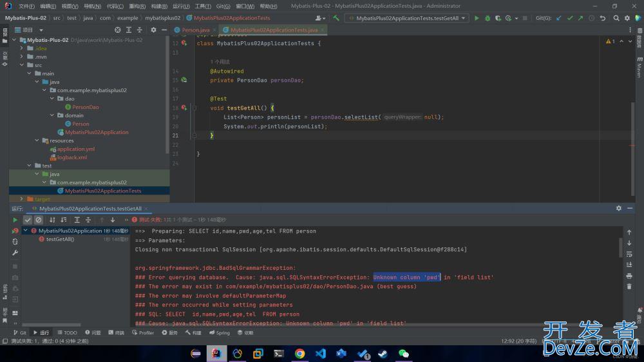Click the Git push arrow icon
Screen dimensions: 644x362
[580, 18]
